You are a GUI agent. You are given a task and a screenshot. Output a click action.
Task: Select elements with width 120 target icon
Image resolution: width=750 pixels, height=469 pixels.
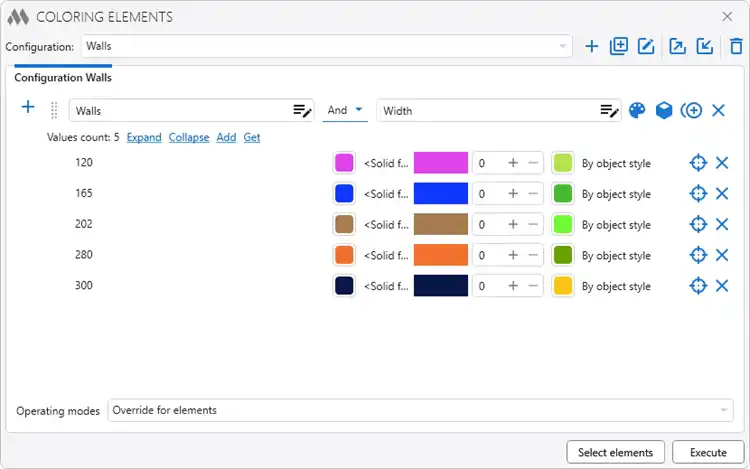tap(698, 163)
